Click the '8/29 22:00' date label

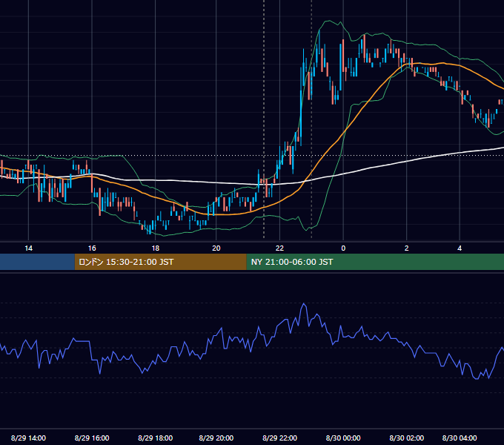pos(279,438)
